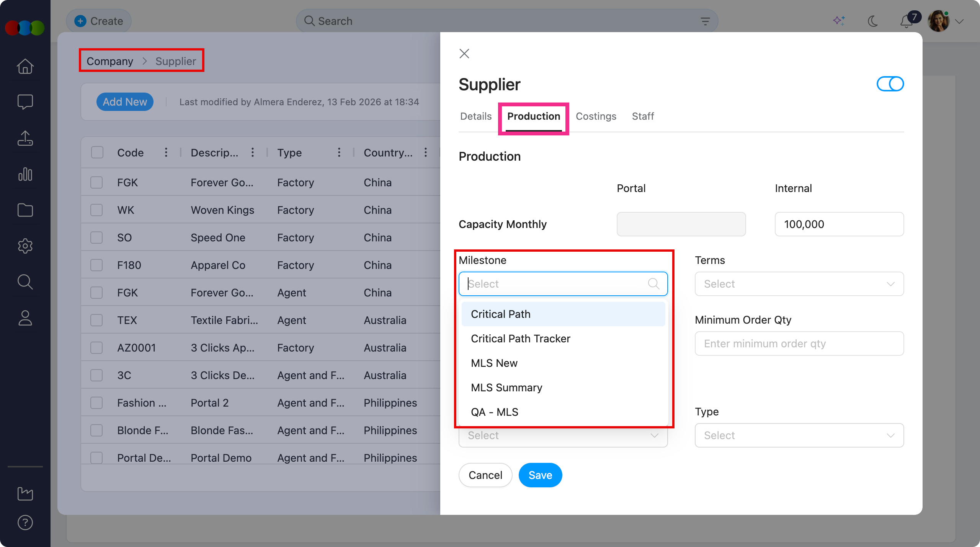Open Description column options menu
Screen dimensions: 980x547
[252, 152]
